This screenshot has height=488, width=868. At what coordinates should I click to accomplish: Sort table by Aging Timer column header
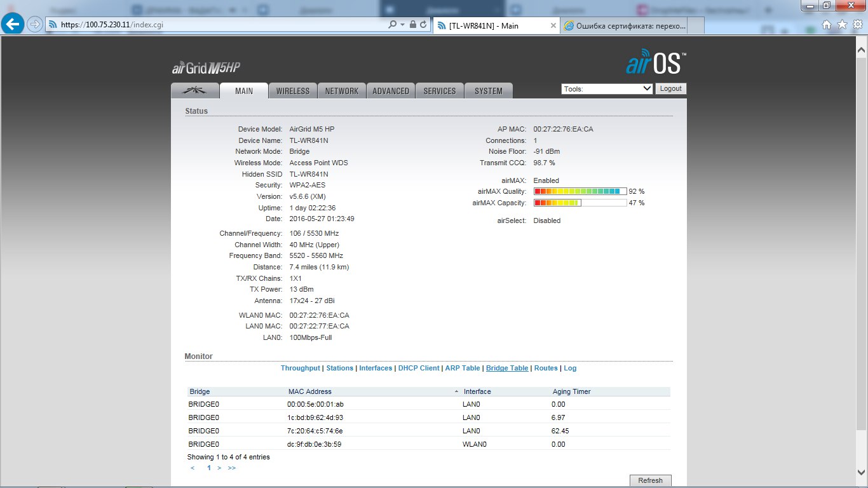pos(610,391)
